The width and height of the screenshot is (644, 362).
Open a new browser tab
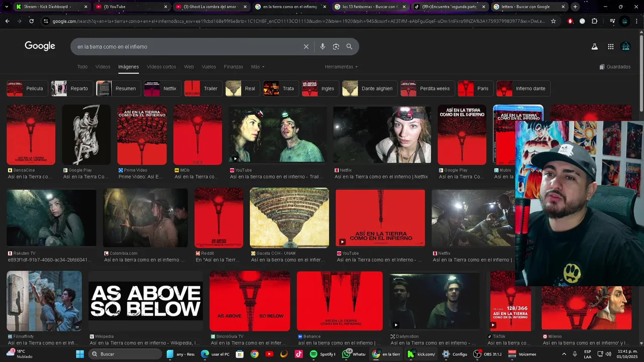[x=575, y=7]
